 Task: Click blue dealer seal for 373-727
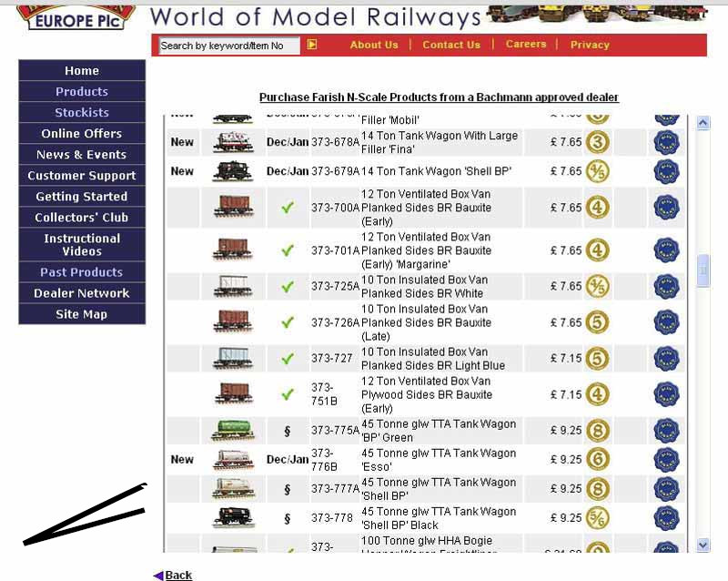(x=666, y=359)
